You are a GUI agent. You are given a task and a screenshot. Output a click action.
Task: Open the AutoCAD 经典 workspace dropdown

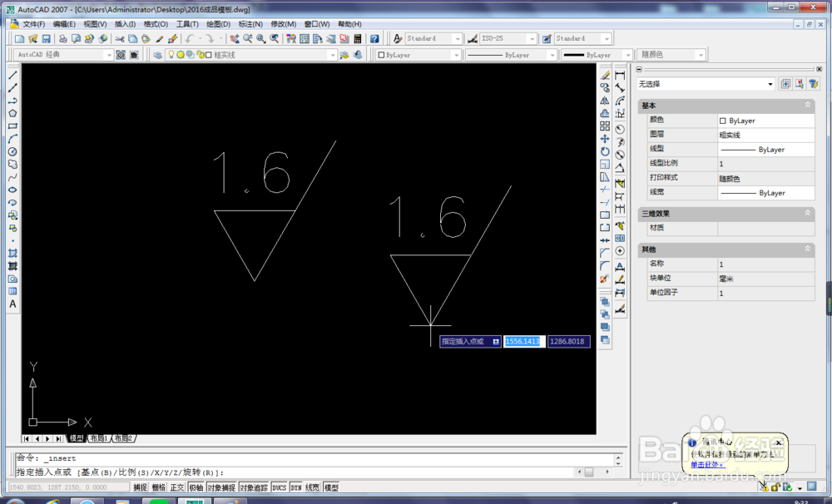pyautogui.click(x=108, y=55)
